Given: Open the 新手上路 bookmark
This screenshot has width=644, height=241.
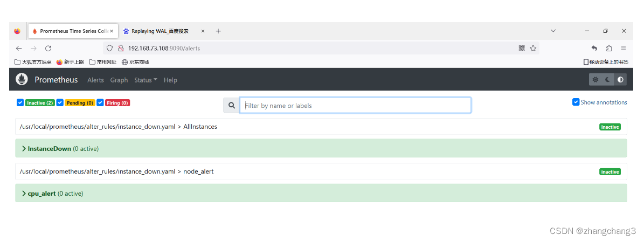Looking at the screenshot, I should pyautogui.click(x=70, y=62).
